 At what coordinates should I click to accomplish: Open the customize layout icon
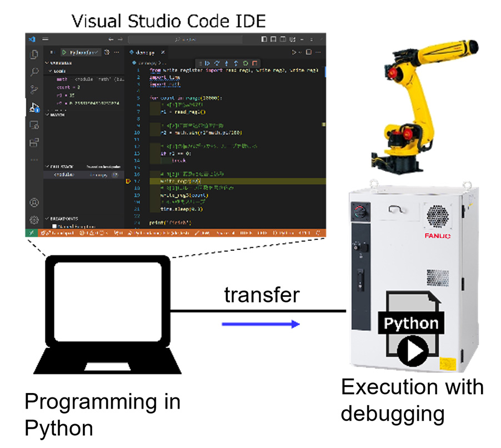(x=292, y=39)
